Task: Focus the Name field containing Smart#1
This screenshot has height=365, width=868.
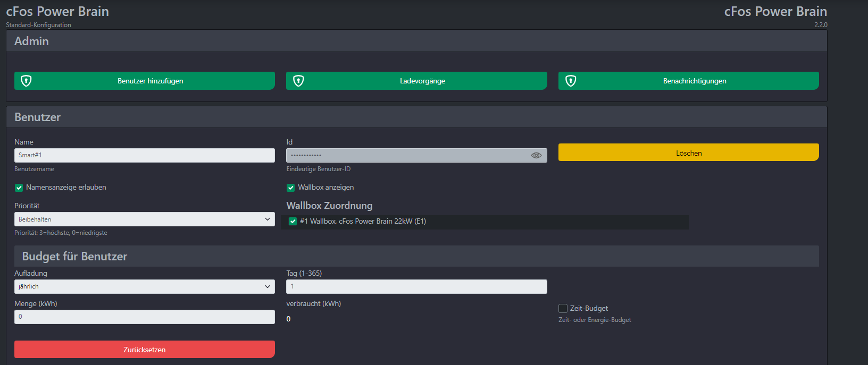Action: 145,155
